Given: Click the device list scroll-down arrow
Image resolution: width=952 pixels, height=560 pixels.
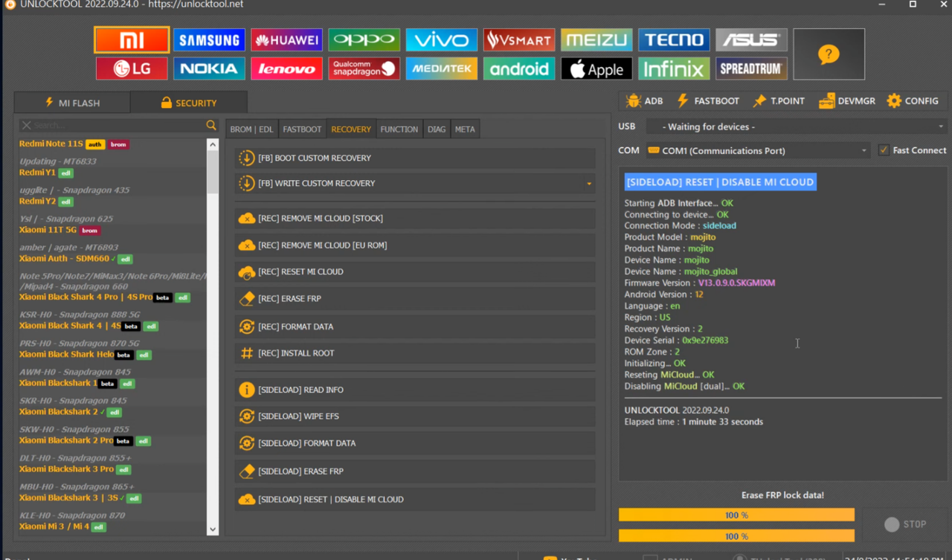Looking at the screenshot, I should (x=213, y=530).
